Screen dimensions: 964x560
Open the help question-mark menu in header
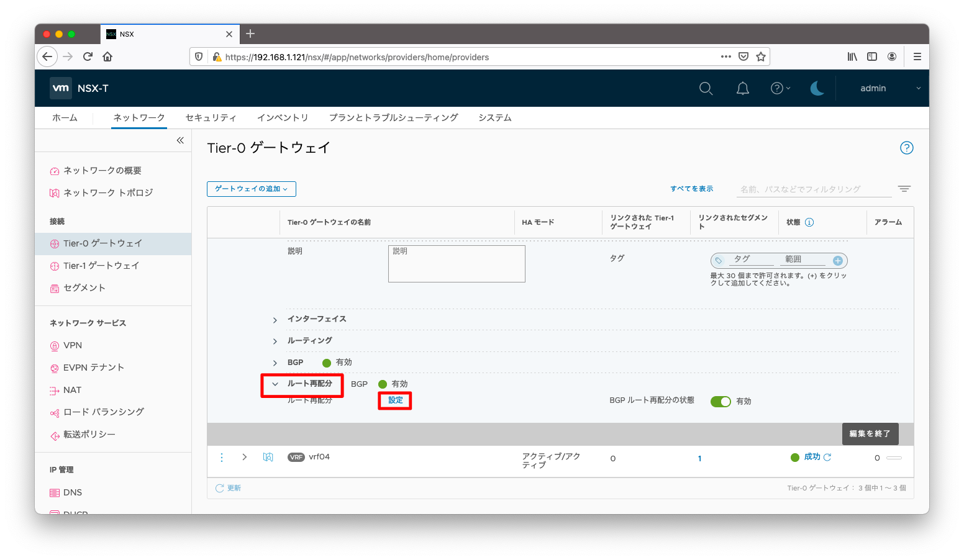780,89
